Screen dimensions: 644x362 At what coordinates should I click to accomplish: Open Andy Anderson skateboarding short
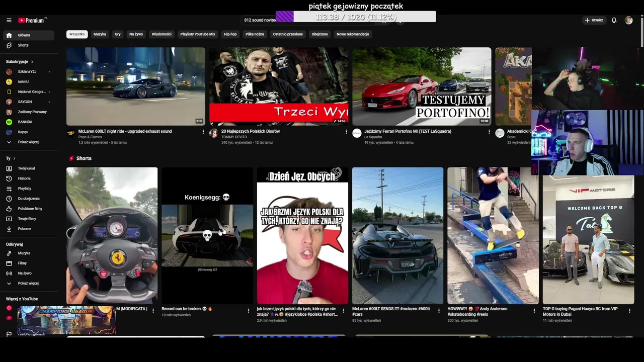(x=493, y=236)
